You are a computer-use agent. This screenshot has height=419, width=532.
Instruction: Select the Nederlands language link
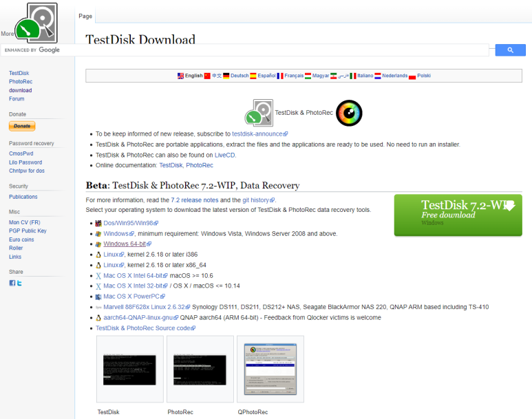[395, 76]
